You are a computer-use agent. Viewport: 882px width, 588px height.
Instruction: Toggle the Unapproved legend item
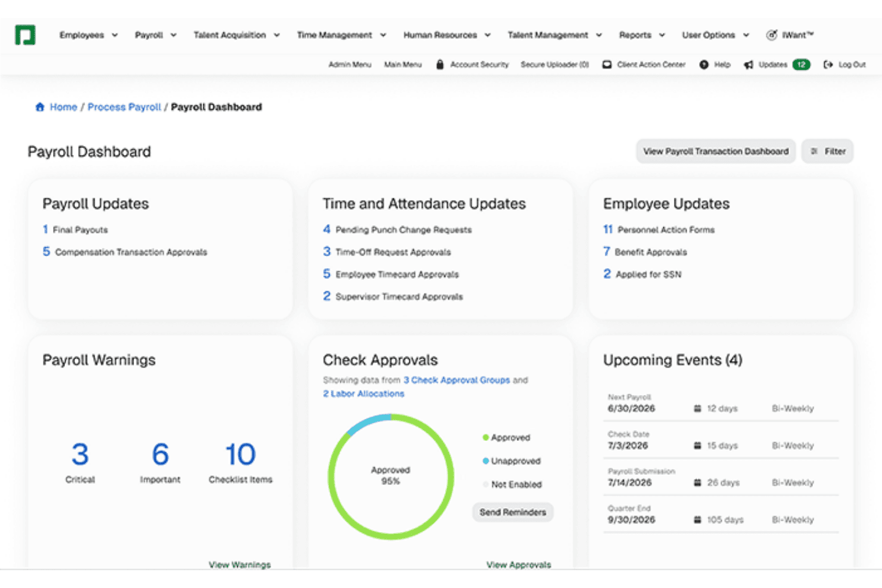511,461
